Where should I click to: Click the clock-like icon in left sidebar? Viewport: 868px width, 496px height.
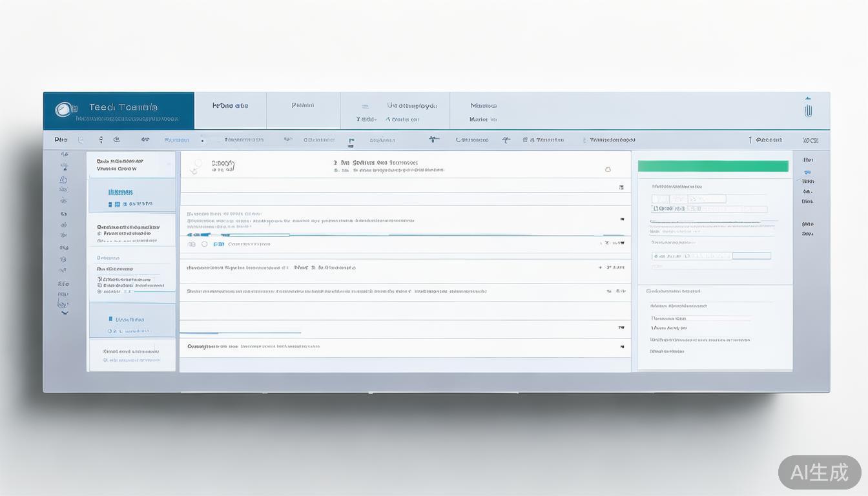[x=63, y=180]
